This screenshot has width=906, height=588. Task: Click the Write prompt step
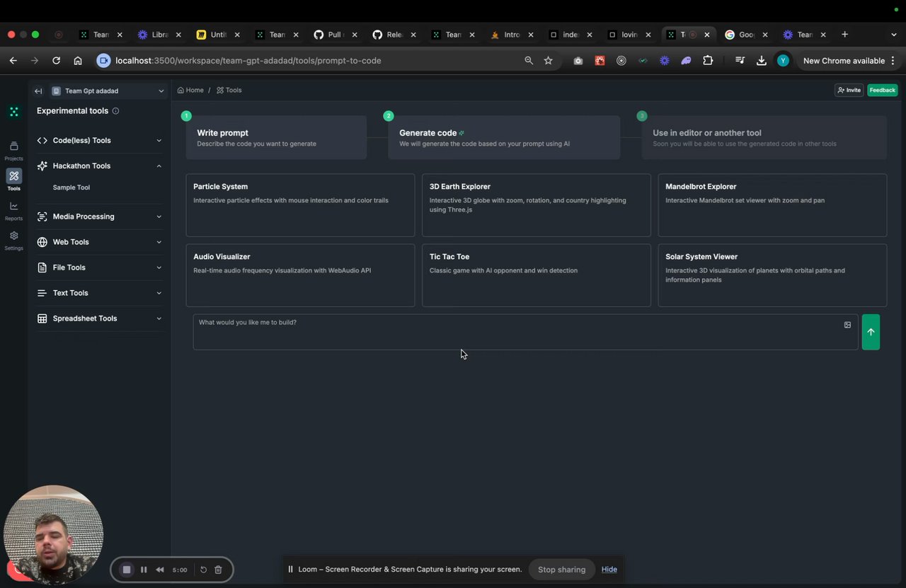pyautogui.click(x=276, y=137)
